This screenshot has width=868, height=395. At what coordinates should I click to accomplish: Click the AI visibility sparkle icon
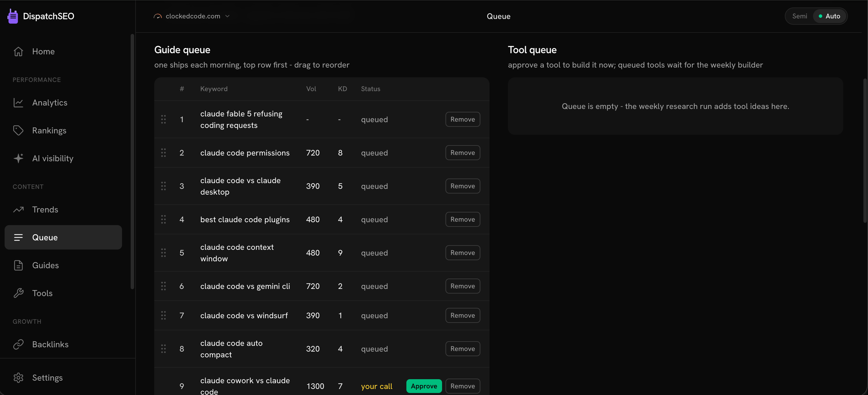[x=18, y=158]
